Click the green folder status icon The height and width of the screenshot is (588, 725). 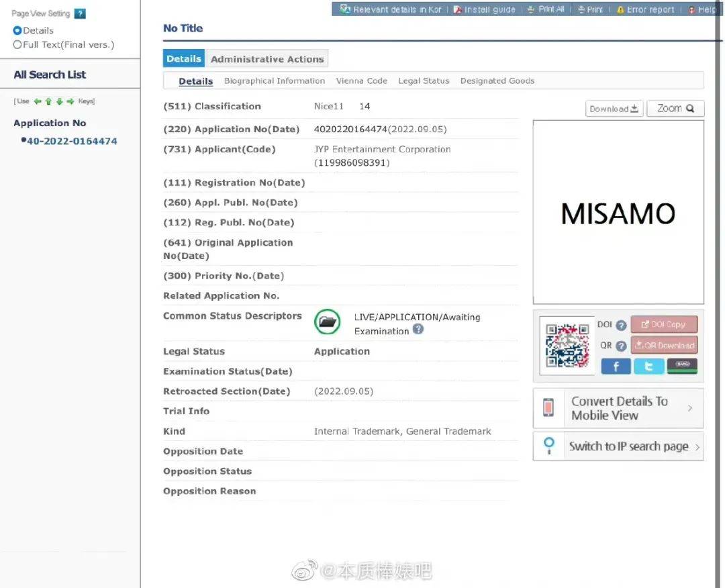coord(328,322)
